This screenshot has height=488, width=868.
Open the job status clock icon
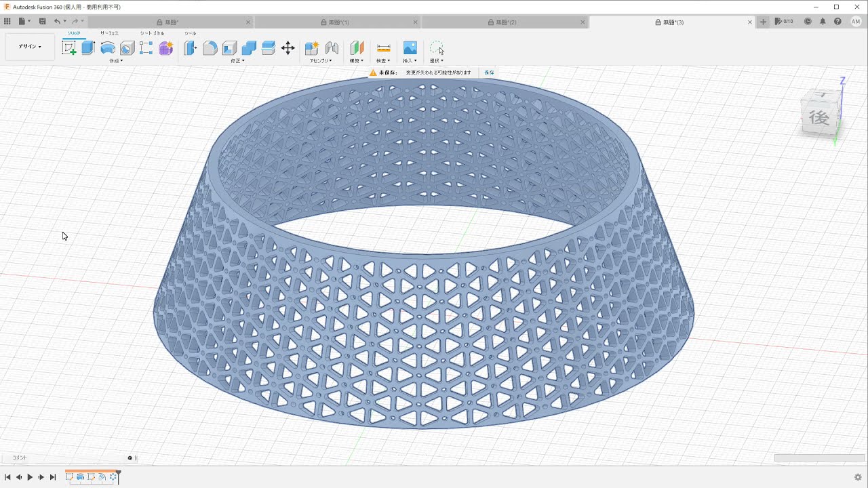(808, 22)
